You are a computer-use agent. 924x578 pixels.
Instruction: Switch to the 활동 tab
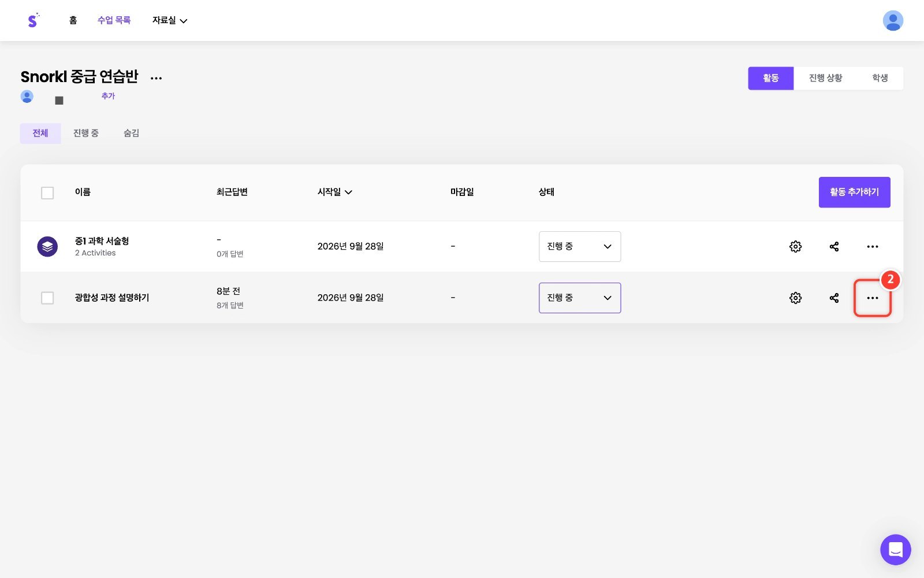click(771, 78)
